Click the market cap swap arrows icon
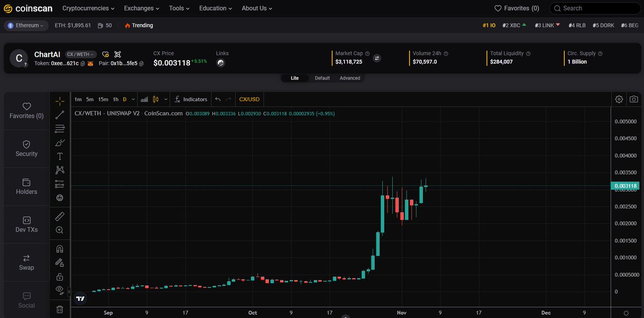This screenshot has width=644, height=318. point(377,58)
